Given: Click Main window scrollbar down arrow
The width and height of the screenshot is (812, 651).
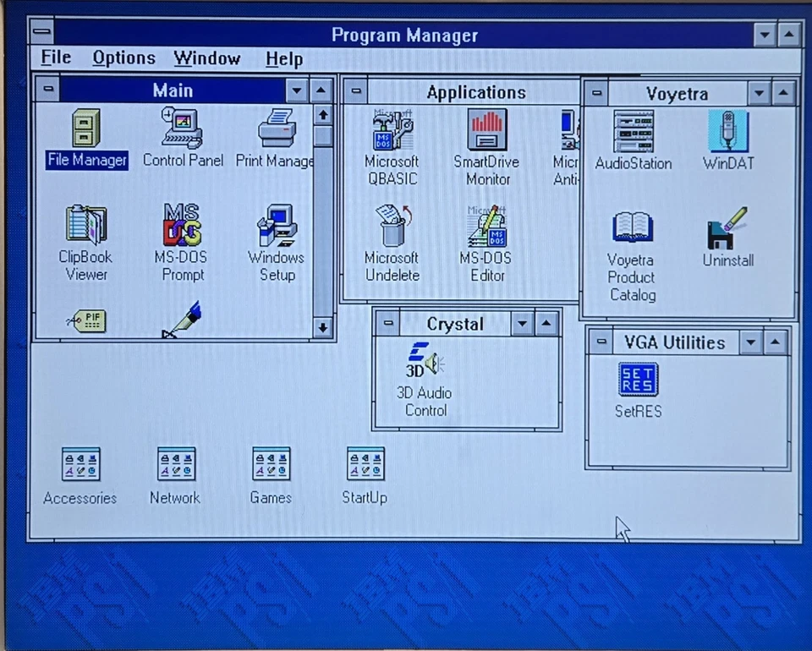Looking at the screenshot, I should tap(323, 327).
